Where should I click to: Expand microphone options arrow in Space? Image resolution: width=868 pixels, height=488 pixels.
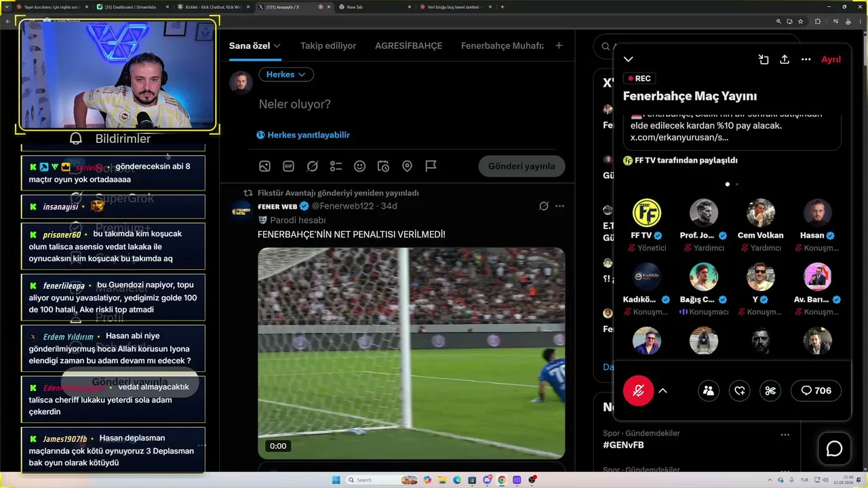663,390
